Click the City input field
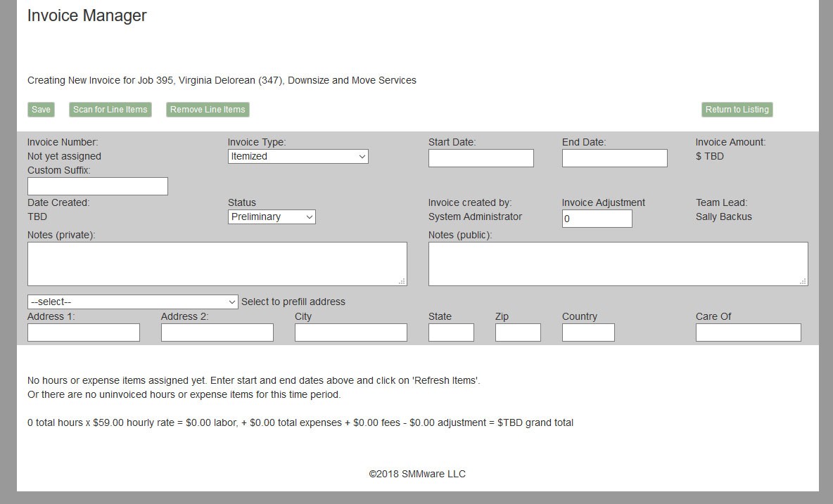 [350, 332]
